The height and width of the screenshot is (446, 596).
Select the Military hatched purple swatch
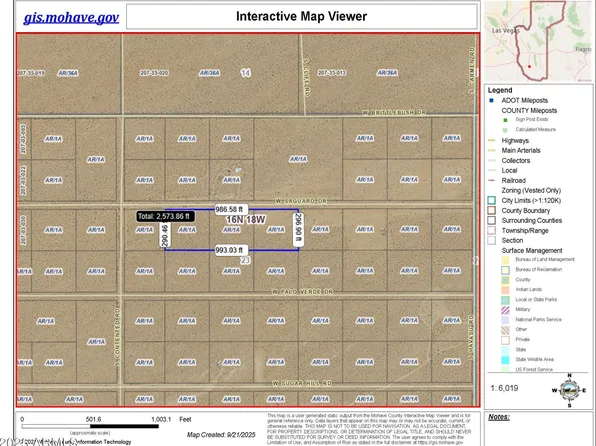tap(505, 310)
